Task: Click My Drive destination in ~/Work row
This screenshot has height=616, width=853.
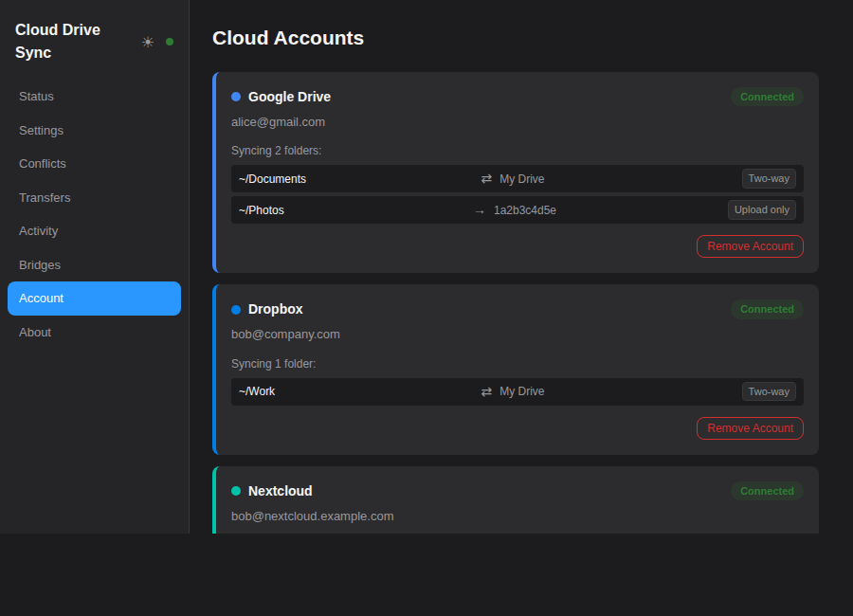Action: (x=521, y=391)
